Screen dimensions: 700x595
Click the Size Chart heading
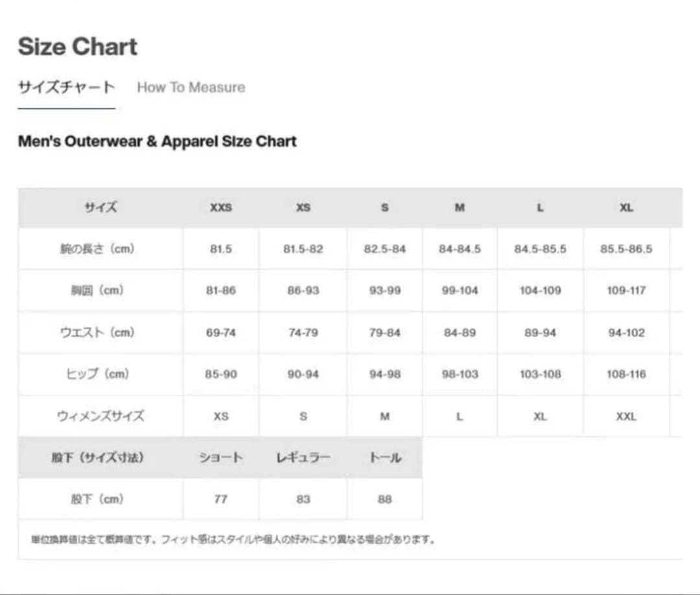(78, 47)
